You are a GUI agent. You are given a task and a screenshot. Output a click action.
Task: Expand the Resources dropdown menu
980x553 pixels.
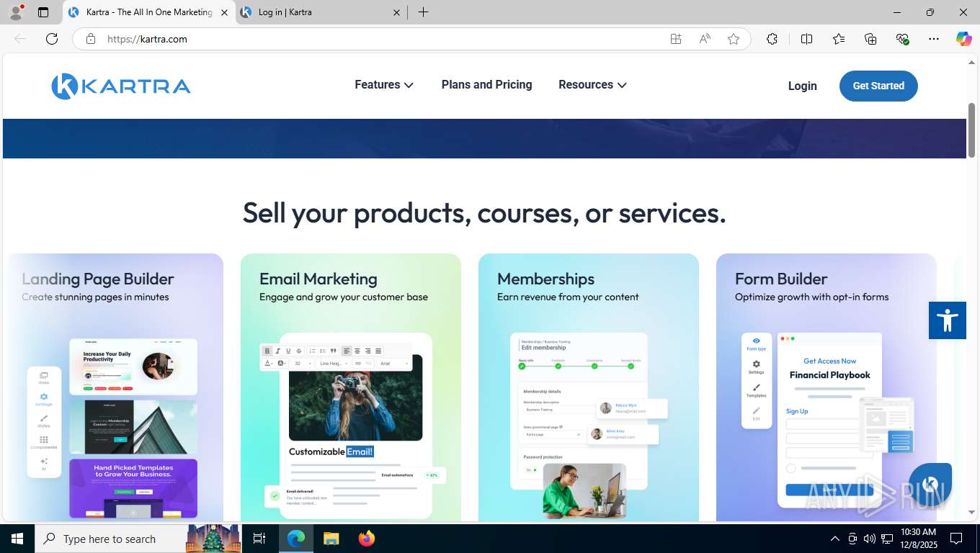click(592, 85)
